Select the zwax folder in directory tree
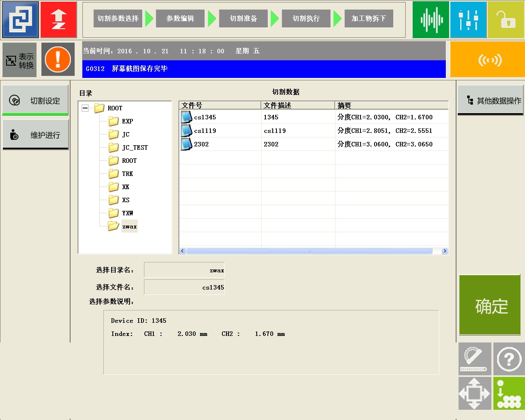 pos(129,226)
